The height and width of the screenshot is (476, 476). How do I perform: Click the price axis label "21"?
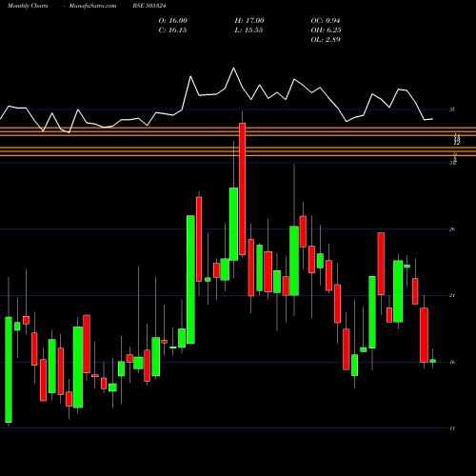pos(452,295)
